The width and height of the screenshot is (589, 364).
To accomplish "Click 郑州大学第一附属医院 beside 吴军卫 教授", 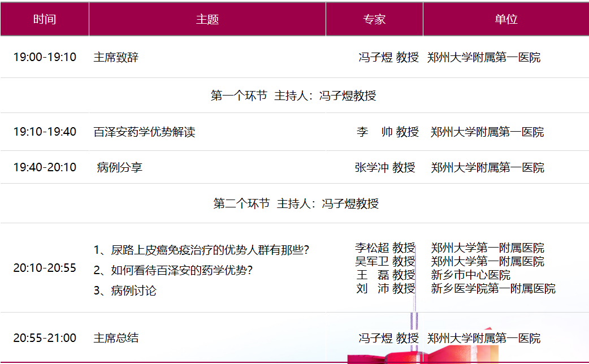I will pyautogui.click(x=488, y=261).
